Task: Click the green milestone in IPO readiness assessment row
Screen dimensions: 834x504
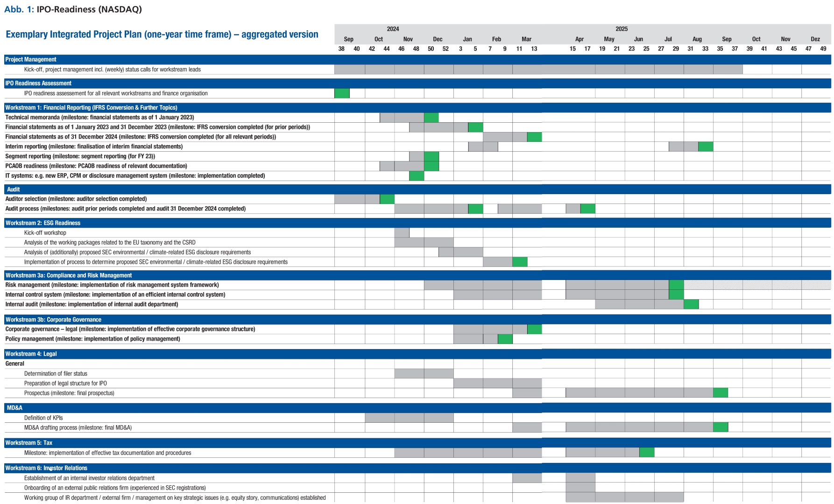Action: tap(342, 93)
